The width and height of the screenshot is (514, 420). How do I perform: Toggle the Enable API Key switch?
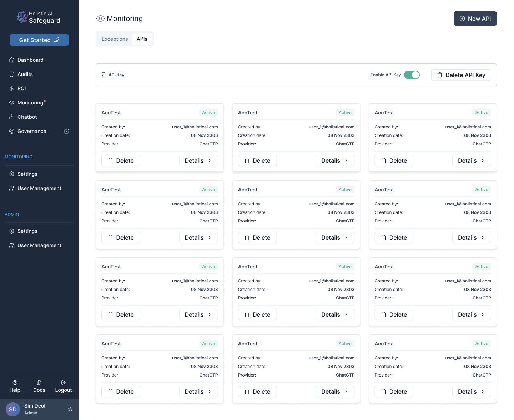click(412, 75)
